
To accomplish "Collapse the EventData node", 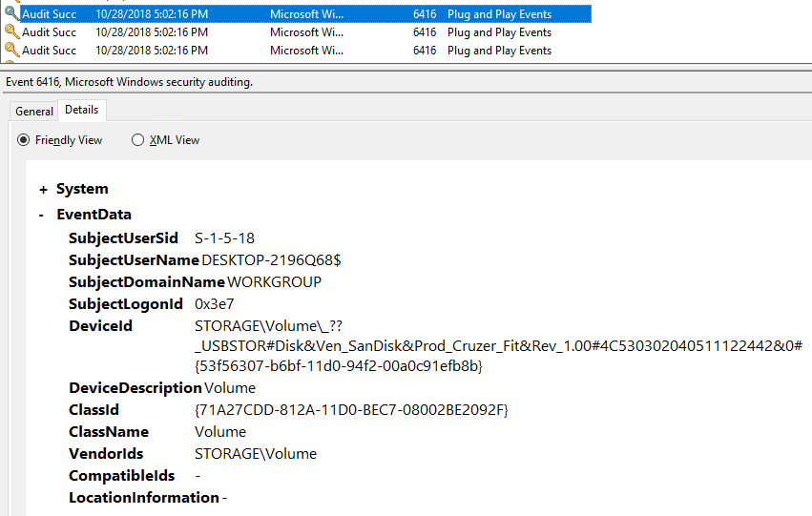I will [41, 216].
